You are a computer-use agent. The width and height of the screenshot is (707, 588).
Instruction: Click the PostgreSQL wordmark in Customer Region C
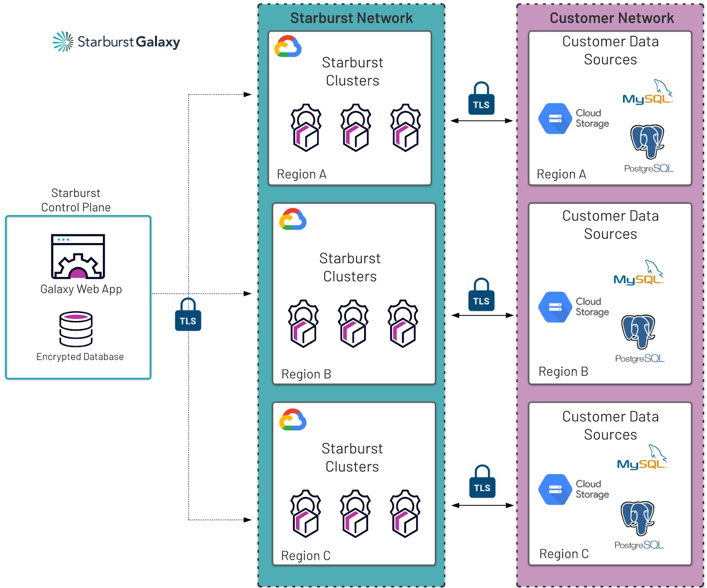click(x=639, y=545)
